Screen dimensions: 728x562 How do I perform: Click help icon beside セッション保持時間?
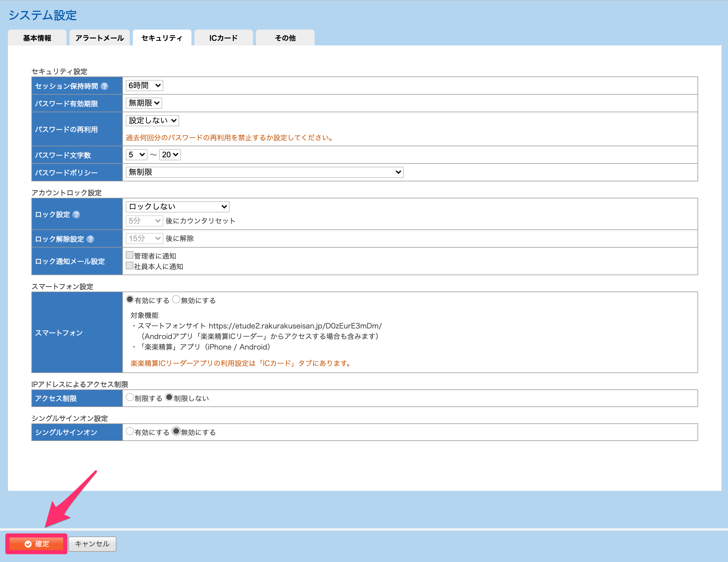[x=104, y=86]
